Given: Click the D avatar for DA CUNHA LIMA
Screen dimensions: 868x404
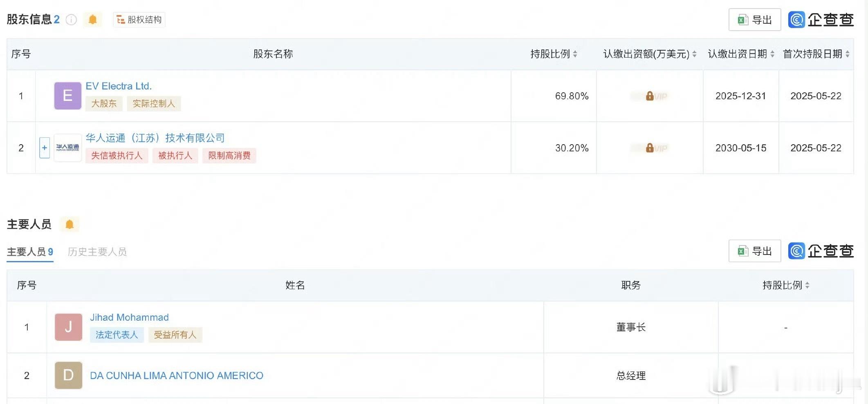Looking at the screenshot, I should pos(68,375).
